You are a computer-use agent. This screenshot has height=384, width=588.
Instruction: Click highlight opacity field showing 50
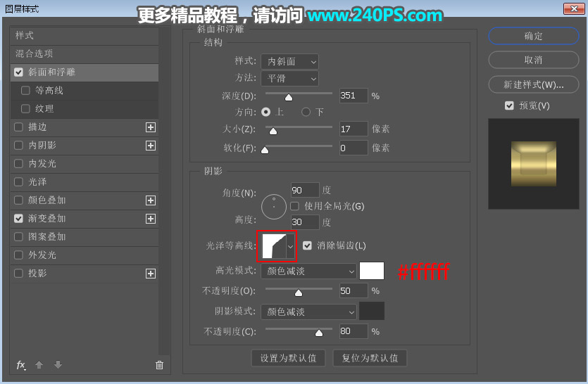point(354,290)
